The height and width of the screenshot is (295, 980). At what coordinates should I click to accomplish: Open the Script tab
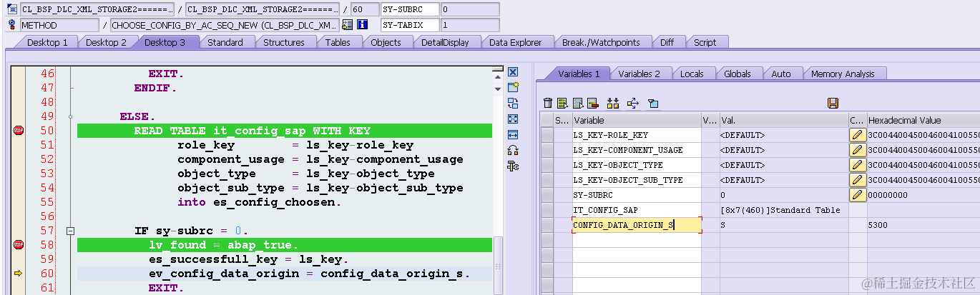705,42
